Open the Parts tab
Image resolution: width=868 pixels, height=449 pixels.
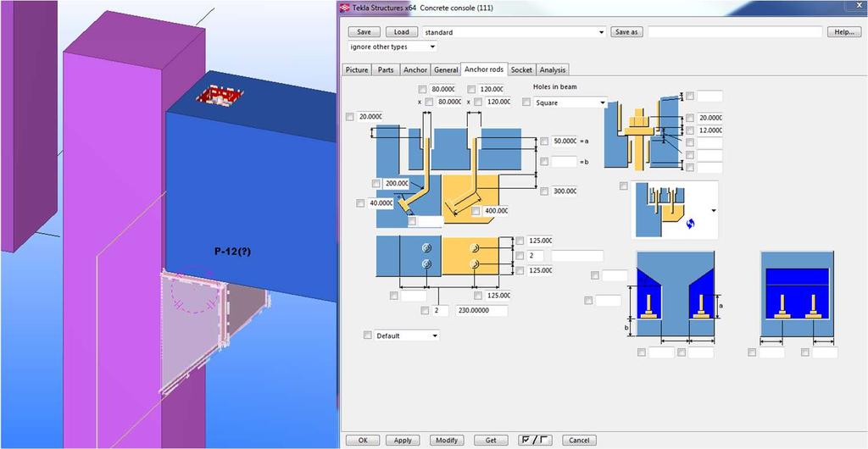coord(386,69)
